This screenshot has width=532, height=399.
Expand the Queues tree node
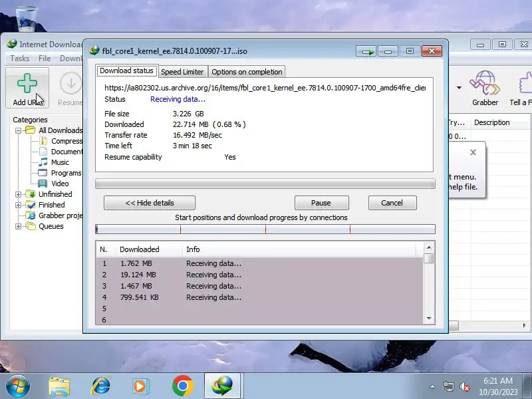pyautogui.click(x=19, y=226)
